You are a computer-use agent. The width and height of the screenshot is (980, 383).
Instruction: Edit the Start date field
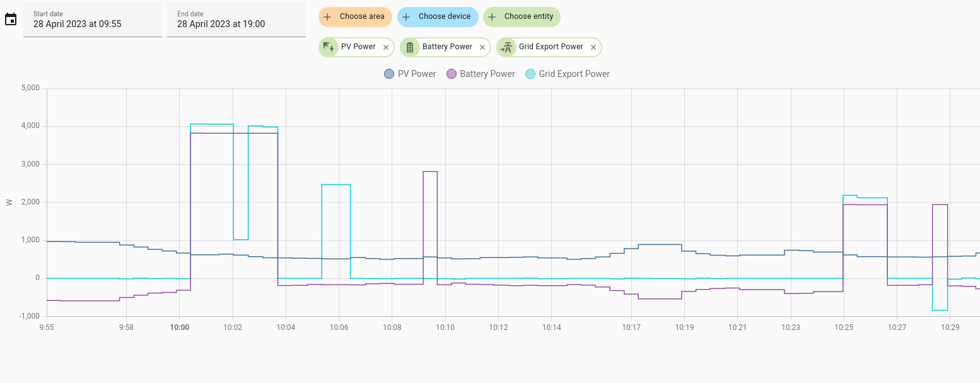[93, 20]
